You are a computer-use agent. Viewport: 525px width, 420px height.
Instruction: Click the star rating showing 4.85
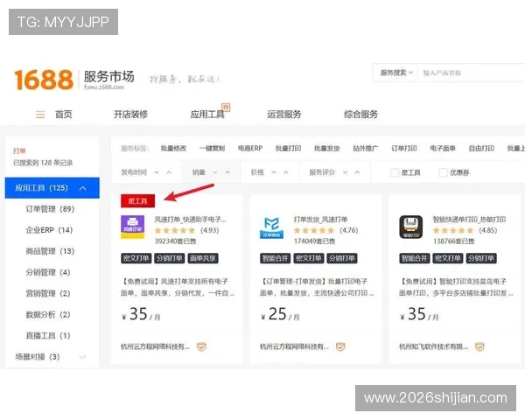[452, 230]
